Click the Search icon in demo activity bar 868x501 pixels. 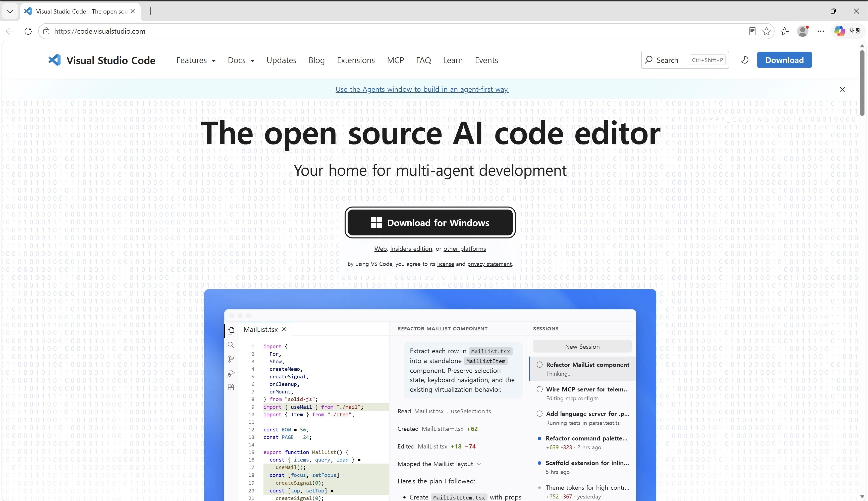[x=231, y=345]
